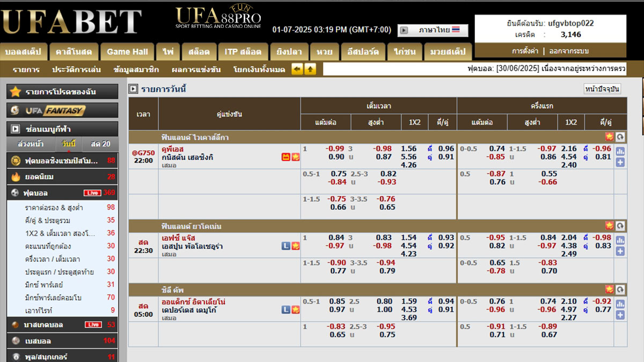This screenshot has width=644, height=362.
Task: Click the ฟุตบอล soccer ball icon in sidebar
Action: [x=15, y=193]
